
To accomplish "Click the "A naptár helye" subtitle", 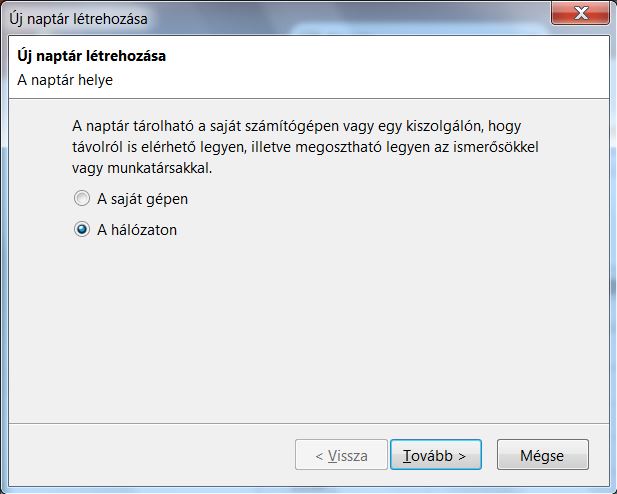I will click(x=65, y=78).
